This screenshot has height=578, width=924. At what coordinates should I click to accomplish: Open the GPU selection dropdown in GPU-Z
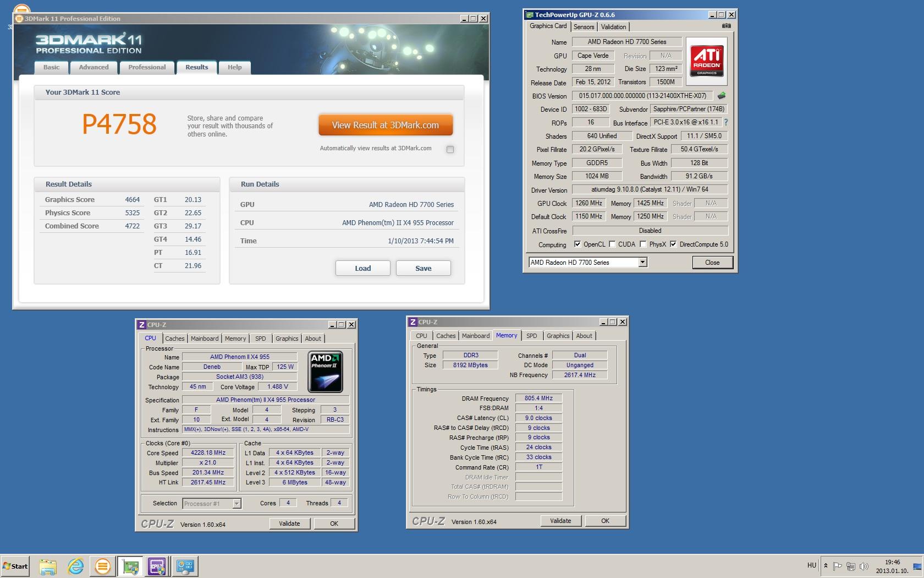pos(642,263)
